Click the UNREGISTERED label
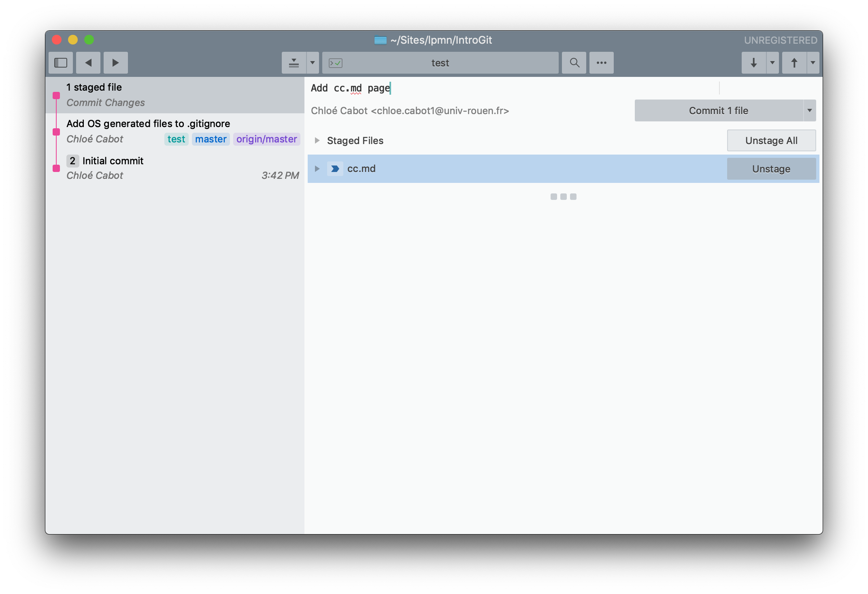This screenshot has width=868, height=594. 781,40
